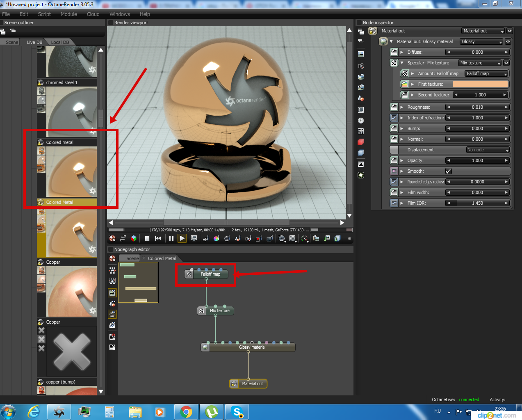Expand the Opacity parameter triangle
Image resolution: width=522 pixels, height=420 pixels.
[402, 160]
